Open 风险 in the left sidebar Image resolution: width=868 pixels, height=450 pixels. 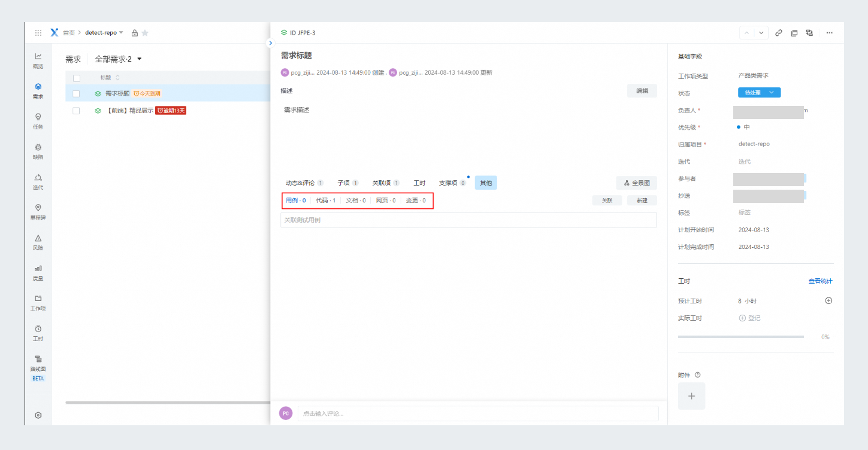38,242
